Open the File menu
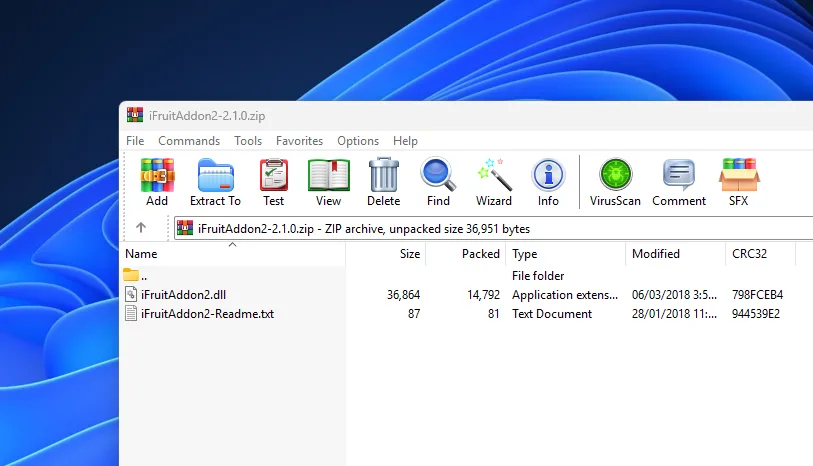The height and width of the screenshot is (466, 813). (135, 141)
